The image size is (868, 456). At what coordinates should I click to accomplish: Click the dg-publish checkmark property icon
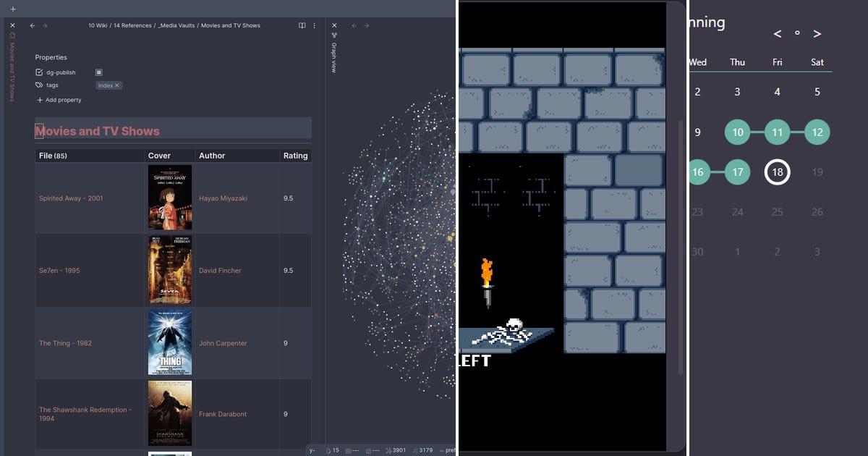38,72
